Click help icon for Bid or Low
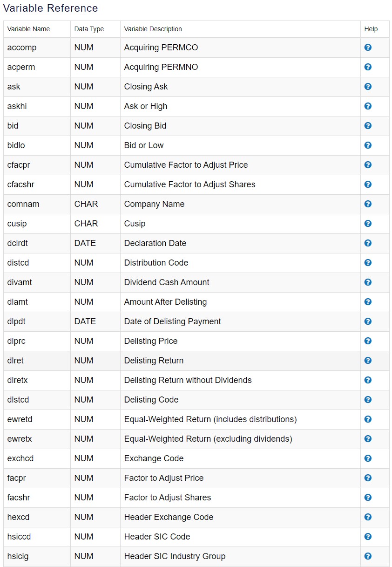The width and height of the screenshot is (392, 567). [x=368, y=145]
